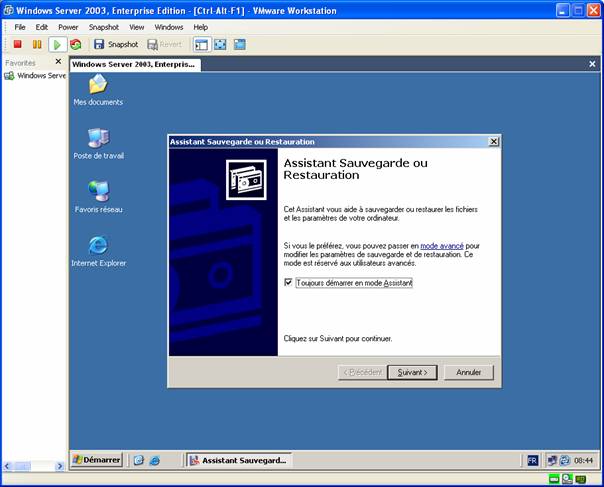
Task: Stop the VM with the red power-off icon
Action: [17, 44]
